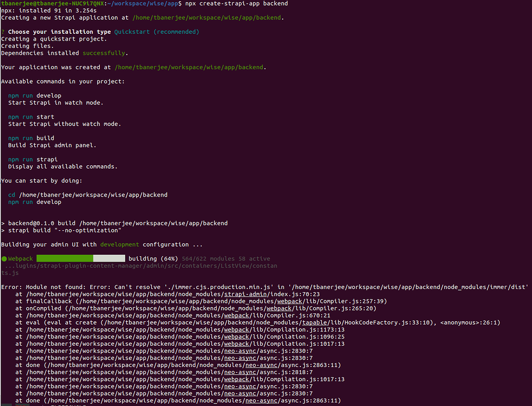Screen dimensions: 532x406
Task: Click the 'npx create-strapi-app backend' command in prompt
Action: (x=236, y=4)
